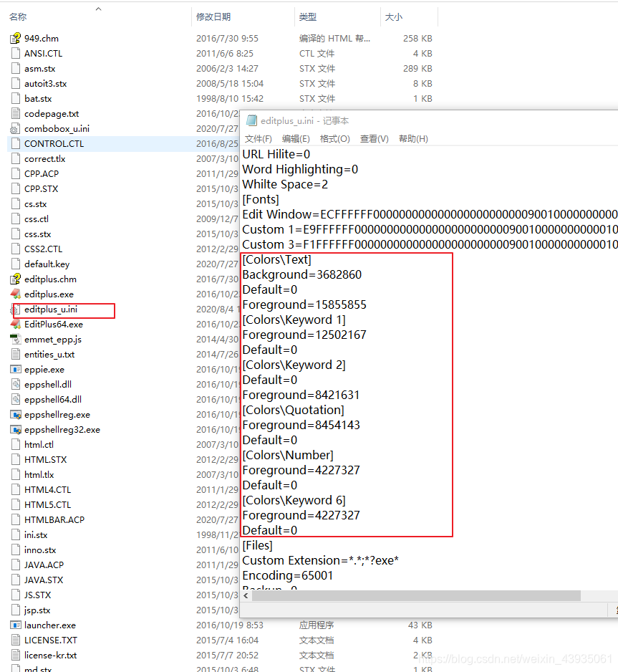
Task: Select the CSS2.CTL file name
Action: pos(43,249)
